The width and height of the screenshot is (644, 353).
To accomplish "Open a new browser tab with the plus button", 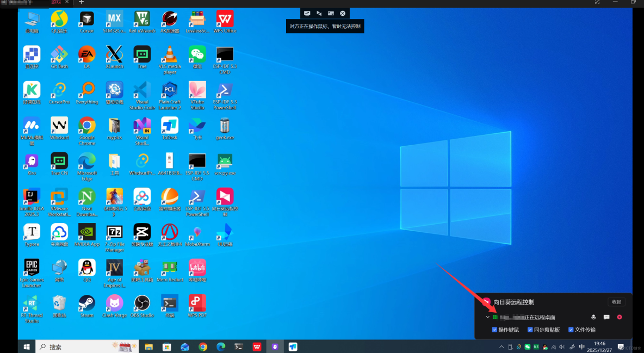I will point(81,3).
